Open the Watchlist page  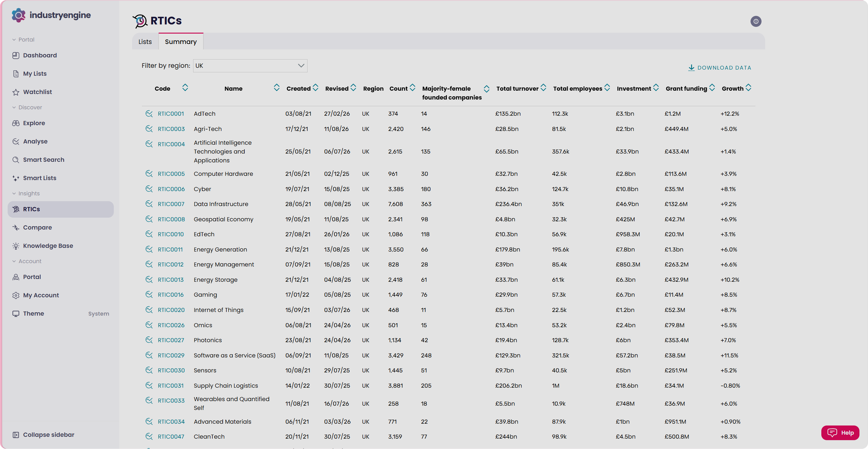click(x=61, y=92)
